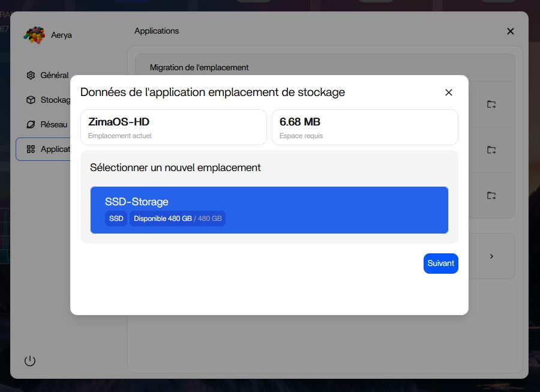Click the Aerya username text
Image resolution: width=540 pixels, height=392 pixels.
coord(62,35)
